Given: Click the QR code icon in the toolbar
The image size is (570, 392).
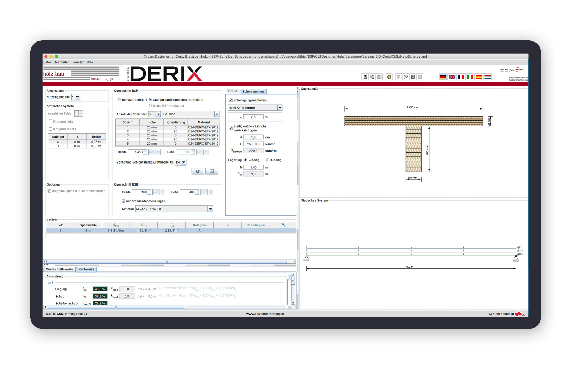Looking at the screenshot, I should pos(413,77).
